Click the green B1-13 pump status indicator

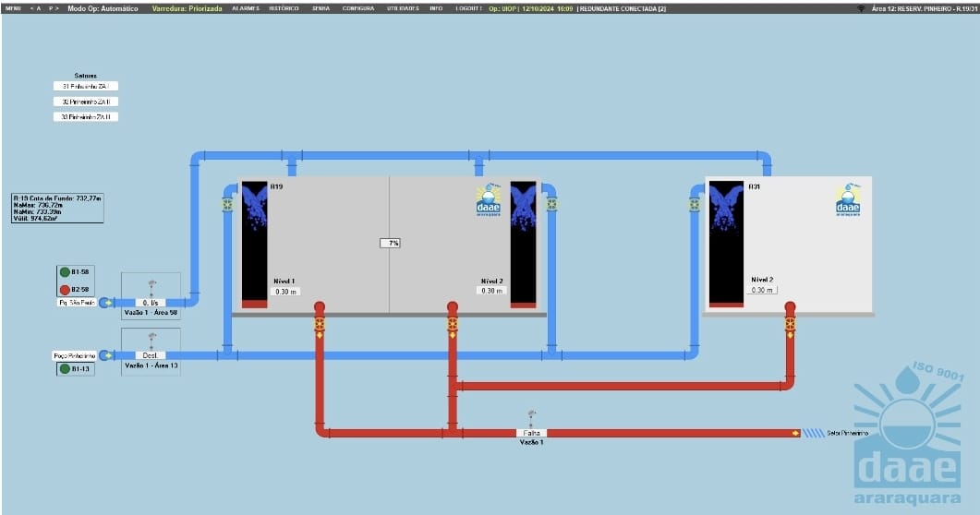65,369
